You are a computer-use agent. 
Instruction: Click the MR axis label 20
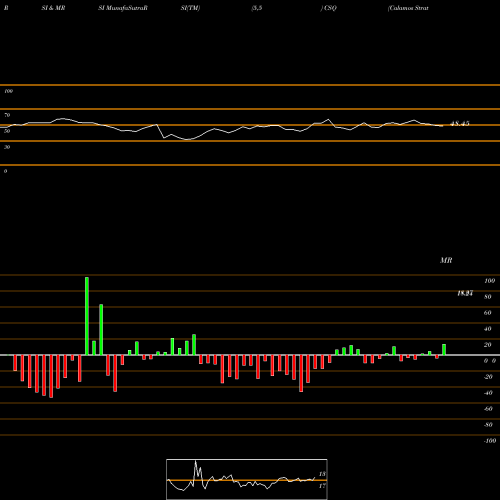coord(488,345)
